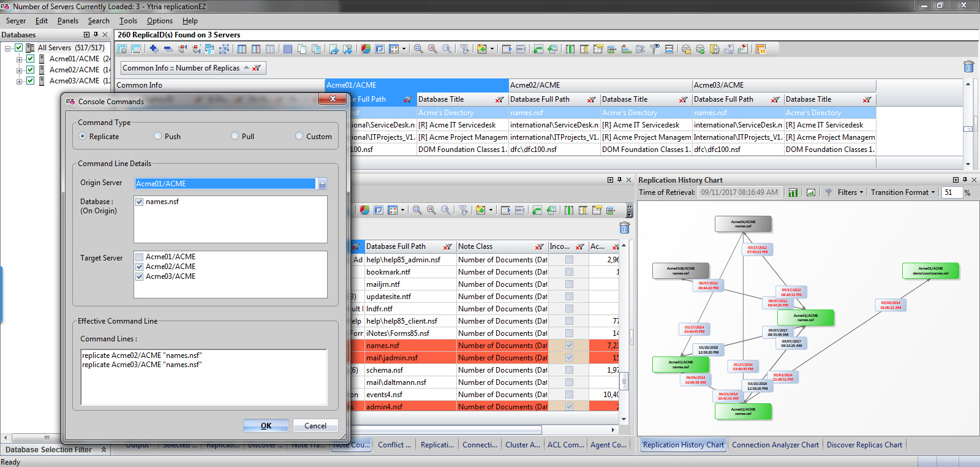The height and width of the screenshot is (467, 980).
Task: Expand Acme01/ACME node in Databases tree
Action: [x=19, y=59]
